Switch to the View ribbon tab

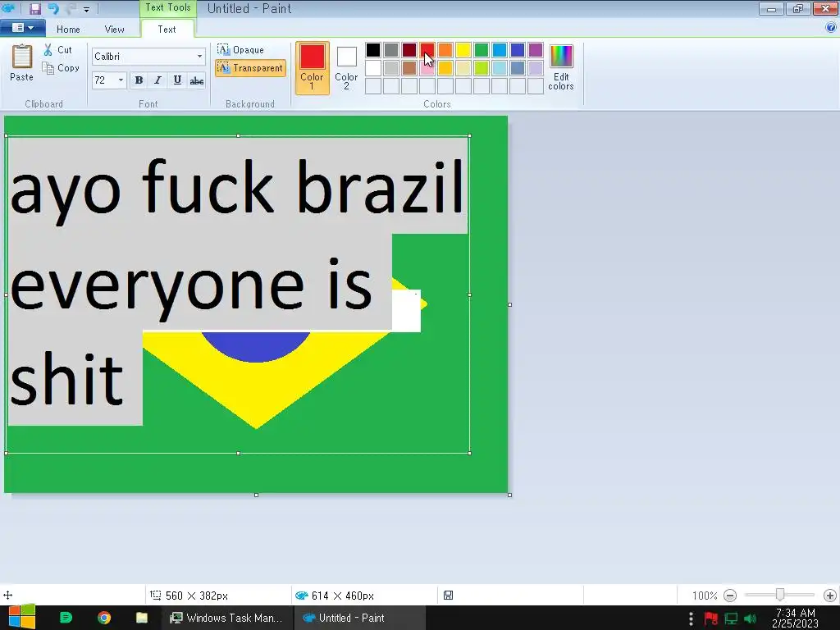114,30
